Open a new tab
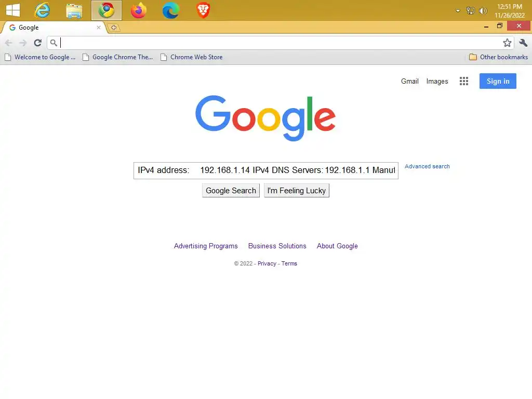Image resolution: width=532 pixels, height=399 pixels. click(114, 28)
